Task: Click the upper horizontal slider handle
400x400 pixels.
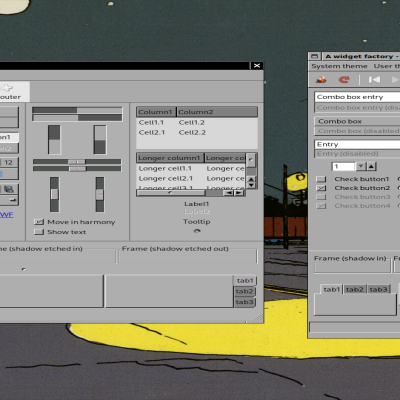Action: click(77, 162)
